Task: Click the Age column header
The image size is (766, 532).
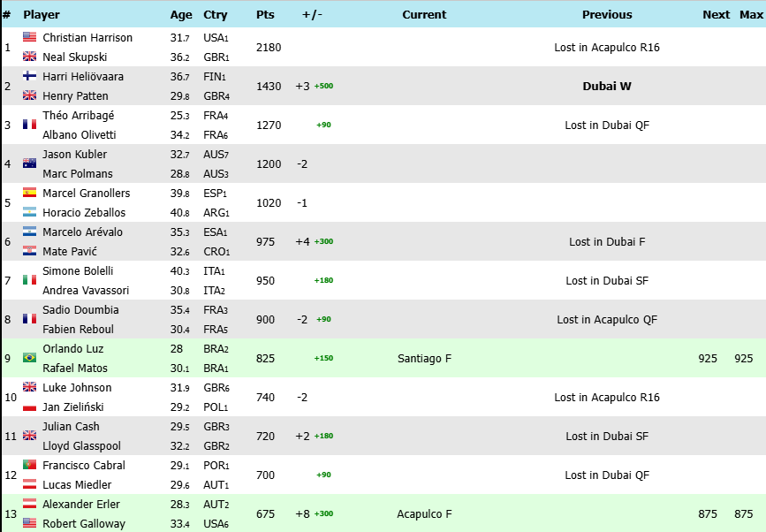Action: point(180,15)
